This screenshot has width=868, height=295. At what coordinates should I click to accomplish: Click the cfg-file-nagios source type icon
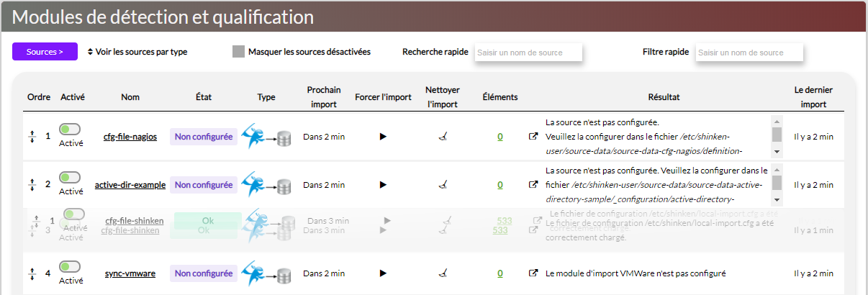point(266,136)
